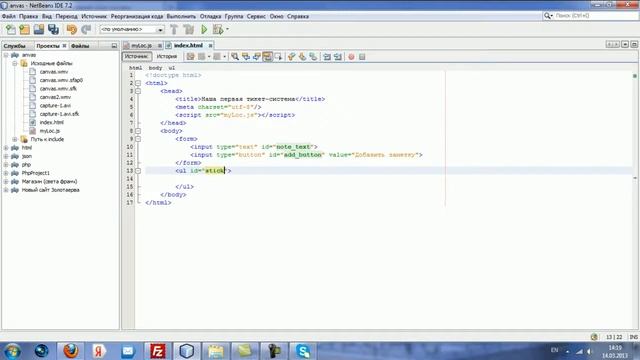Viewport: 640px width, 360px height.
Task: Click the New File toolbar icon
Action: (11, 29)
